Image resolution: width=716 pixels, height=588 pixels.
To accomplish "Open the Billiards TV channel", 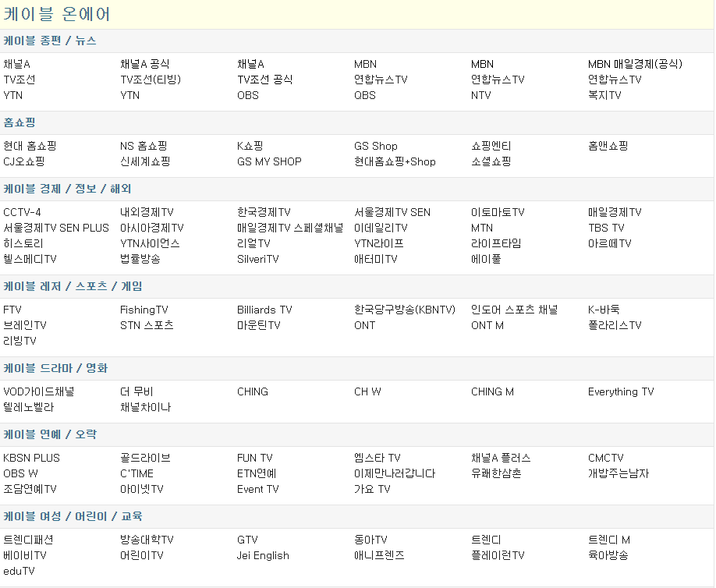I will [264, 310].
